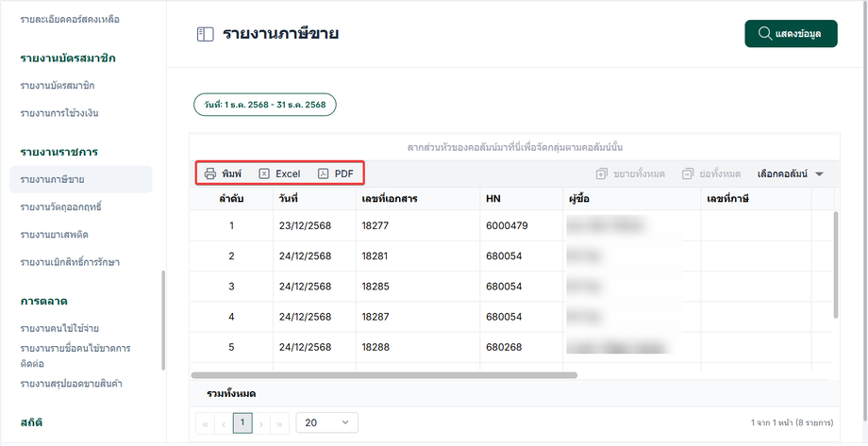The height and width of the screenshot is (446, 868).
Task: Click ย่อทั้งหมด text button
Action: coord(720,173)
